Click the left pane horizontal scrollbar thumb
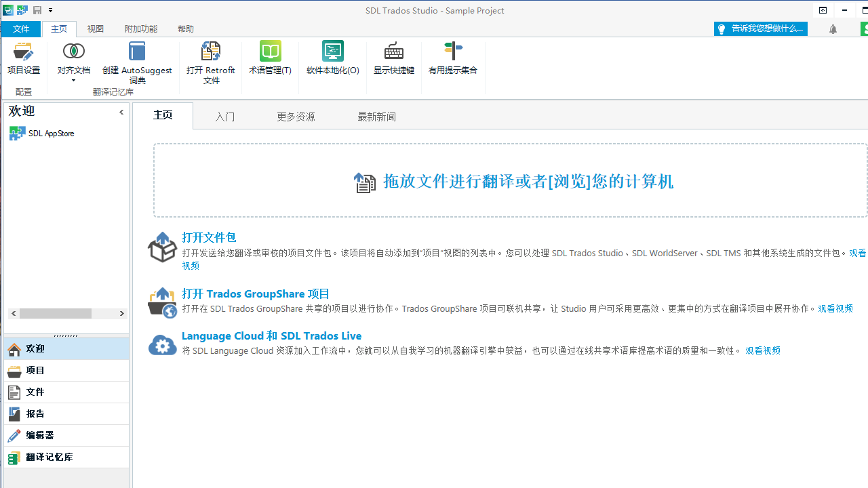Viewport: 868px width, 488px height. 55,313
